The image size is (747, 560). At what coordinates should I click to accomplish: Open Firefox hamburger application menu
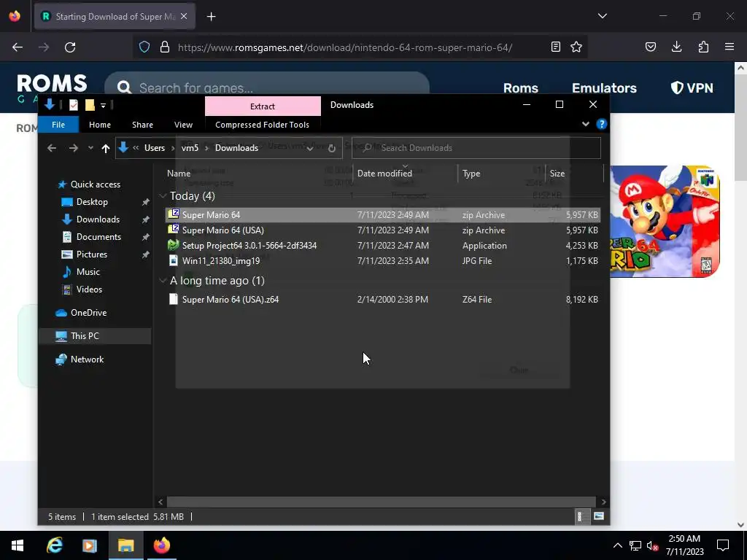point(729,47)
